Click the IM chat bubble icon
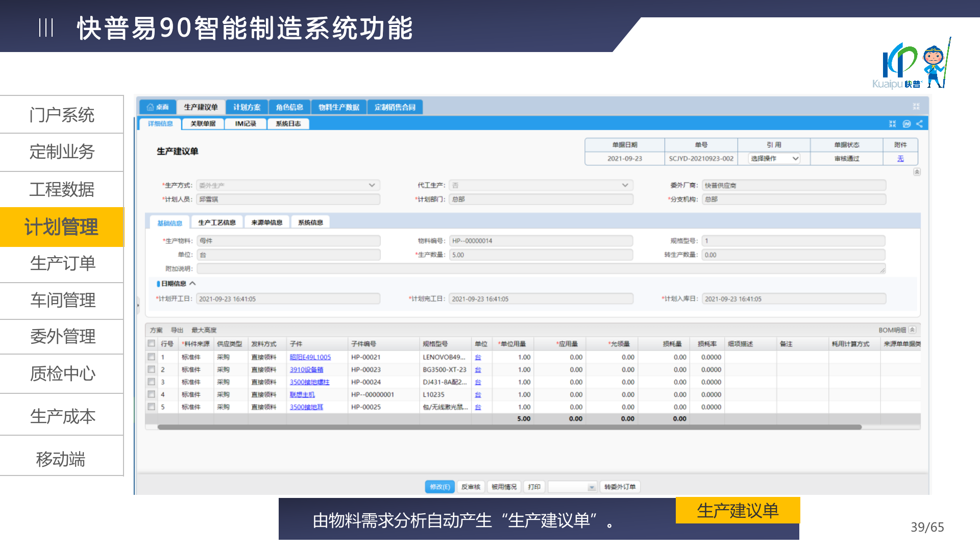The height and width of the screenshot is (551, 980). (x=906, y=124)
